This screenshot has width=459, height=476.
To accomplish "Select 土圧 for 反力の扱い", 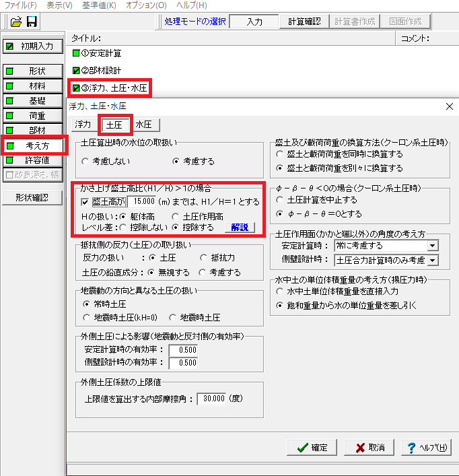I will 153,258.
